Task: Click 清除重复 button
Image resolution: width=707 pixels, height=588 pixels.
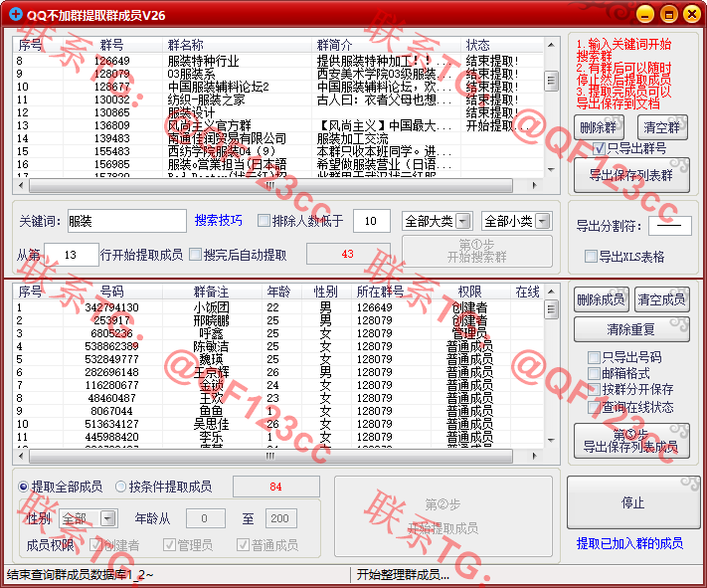Action: (x=631, y=329)
